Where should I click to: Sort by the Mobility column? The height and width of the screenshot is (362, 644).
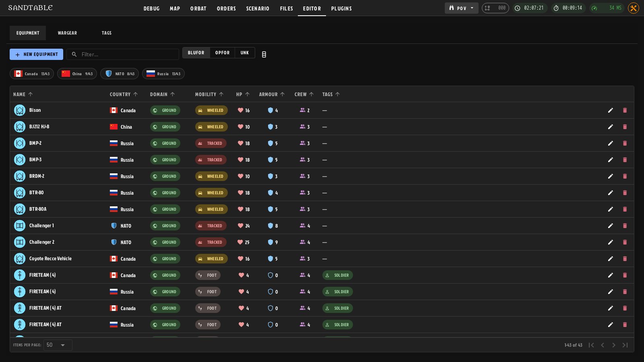point(209,94)
